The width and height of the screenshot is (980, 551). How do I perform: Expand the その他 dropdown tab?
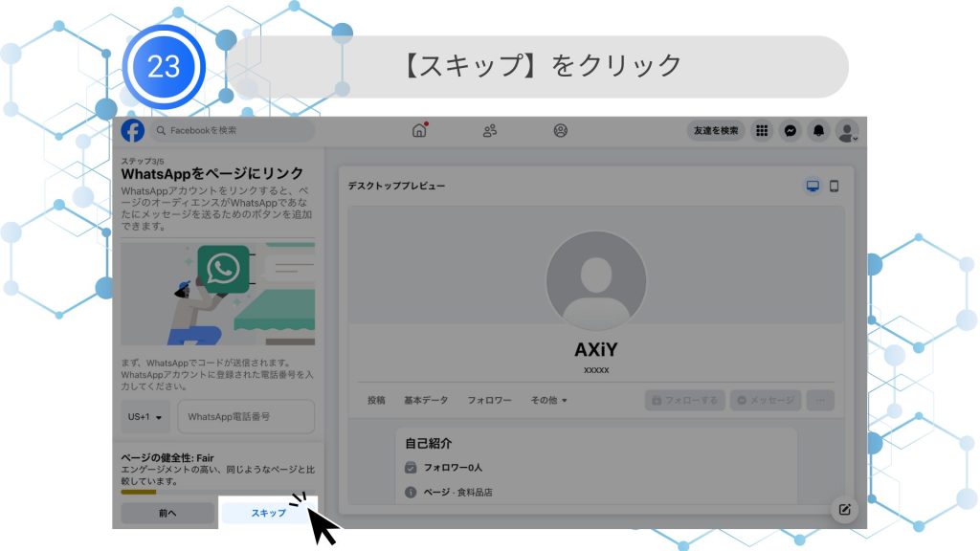pos(549,400)
